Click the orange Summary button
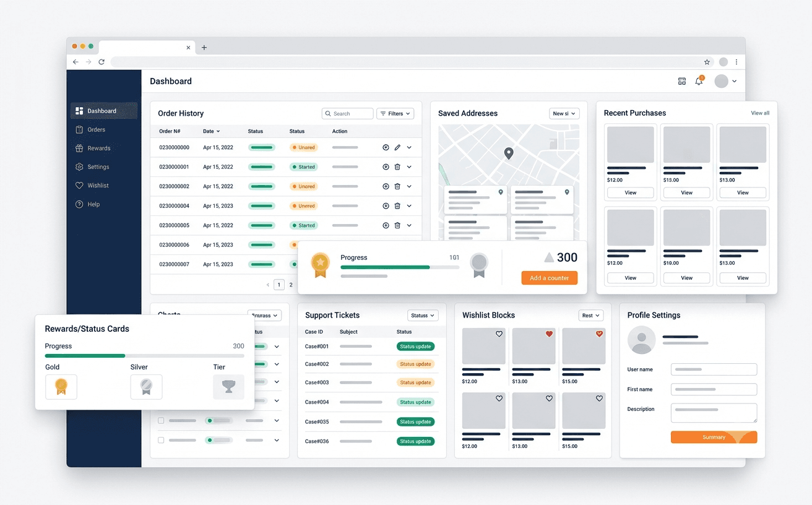This screenshot has width=812, height=505. [x=714, y=437]
